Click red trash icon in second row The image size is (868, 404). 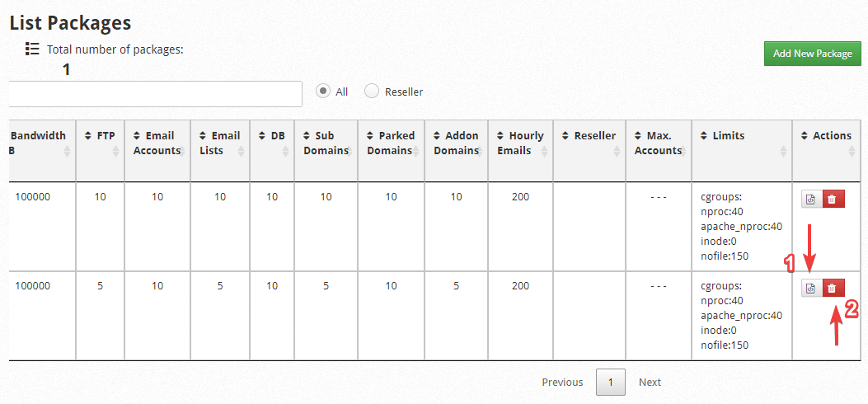833,288
